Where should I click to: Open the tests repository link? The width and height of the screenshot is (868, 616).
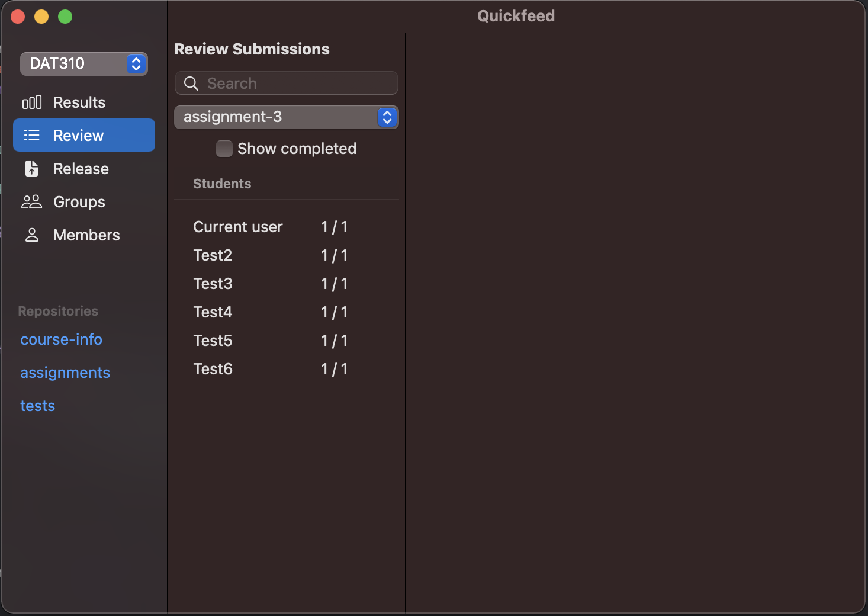[37, 406]
